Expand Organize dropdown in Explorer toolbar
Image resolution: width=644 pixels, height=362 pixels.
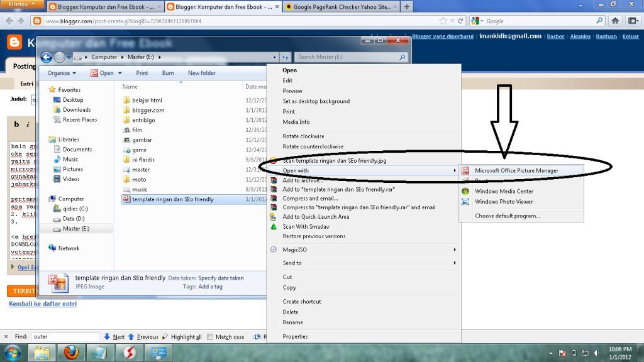tap(62, 73)
